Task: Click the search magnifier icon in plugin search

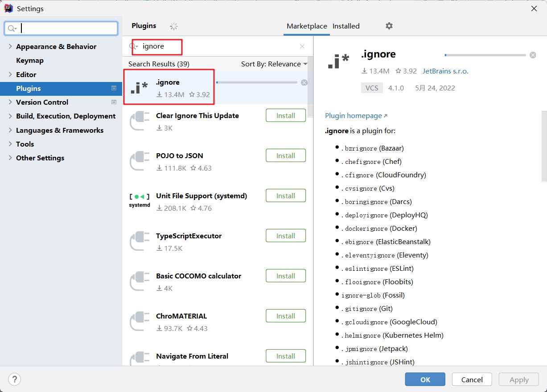Action: pos(133,46)
